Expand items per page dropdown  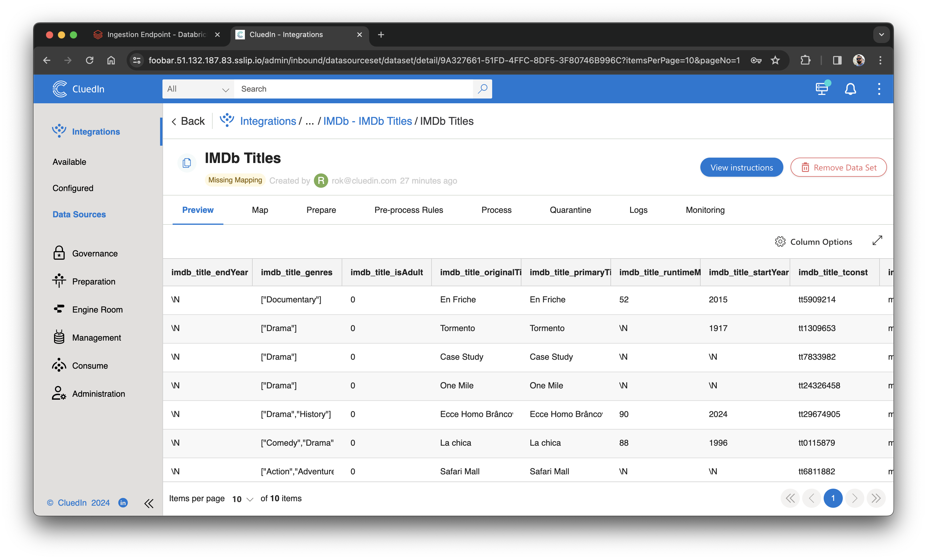click(242, 499)
